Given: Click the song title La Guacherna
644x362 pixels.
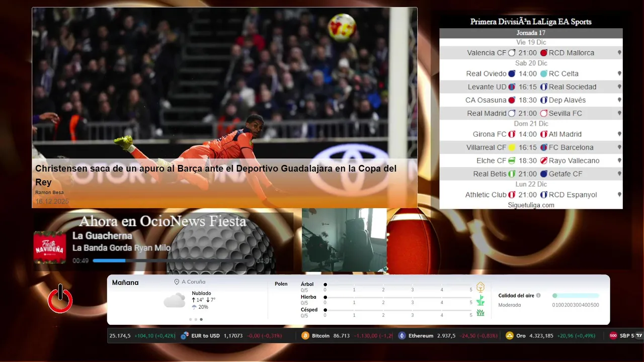Looking at the screenshot, I should pos(102,236).
